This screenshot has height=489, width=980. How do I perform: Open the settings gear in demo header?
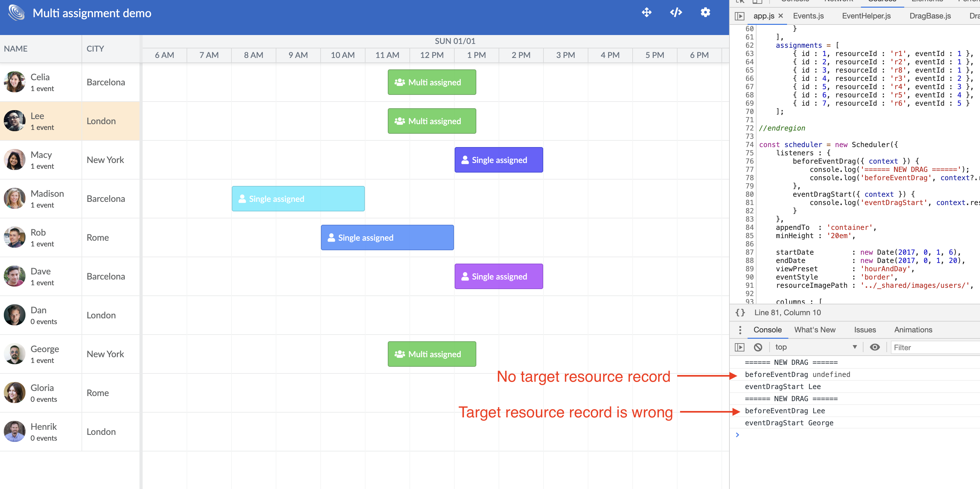click(705, 12)
